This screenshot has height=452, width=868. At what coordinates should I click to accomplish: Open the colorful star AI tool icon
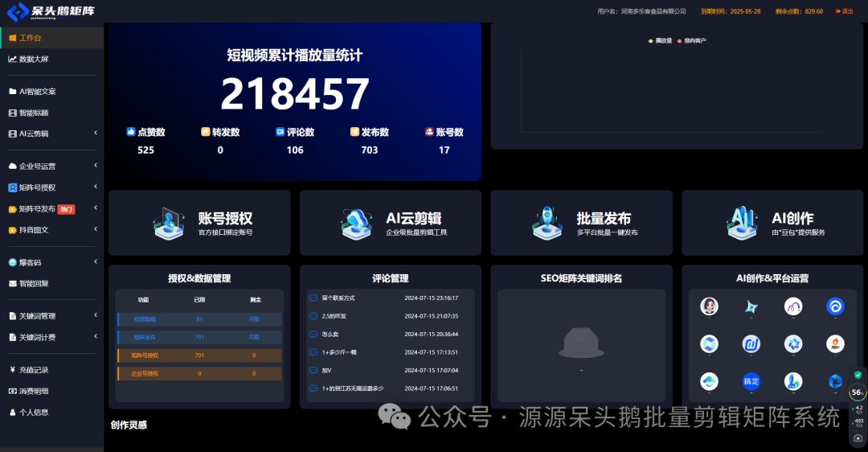751,306
